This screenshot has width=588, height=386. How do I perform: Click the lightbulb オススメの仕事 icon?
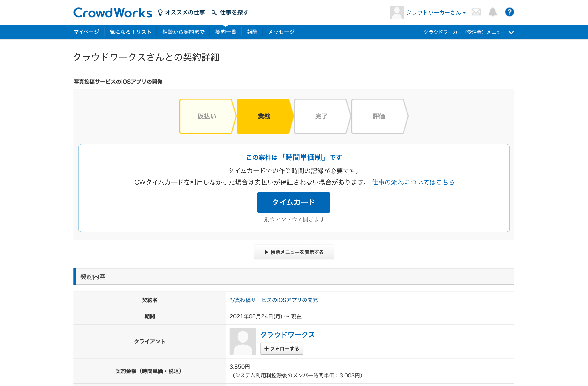pos(160,13)
